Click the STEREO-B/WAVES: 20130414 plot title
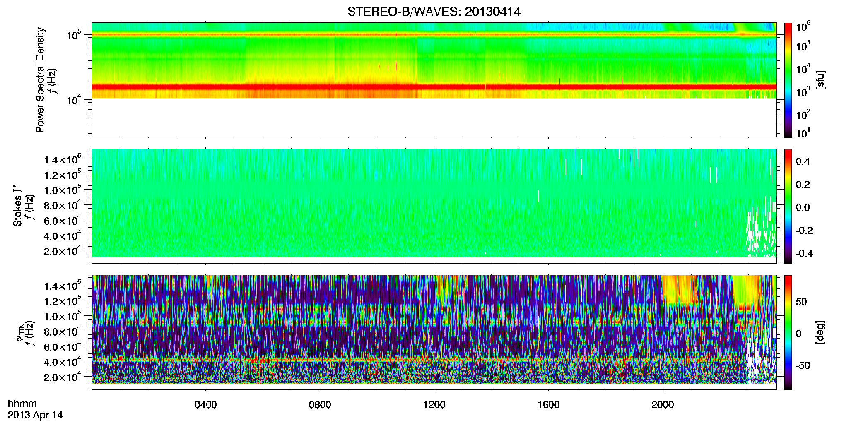868x447 pixels. point(434,12)
